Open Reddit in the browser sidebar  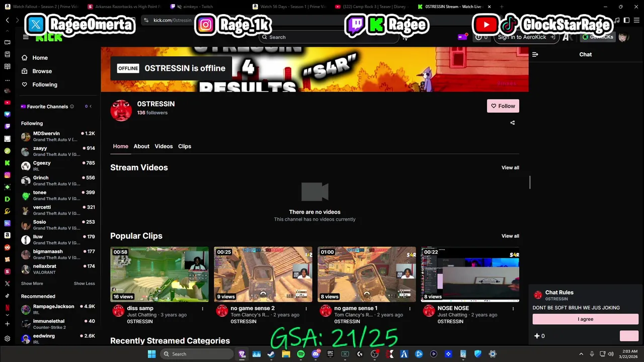point(7,247)
